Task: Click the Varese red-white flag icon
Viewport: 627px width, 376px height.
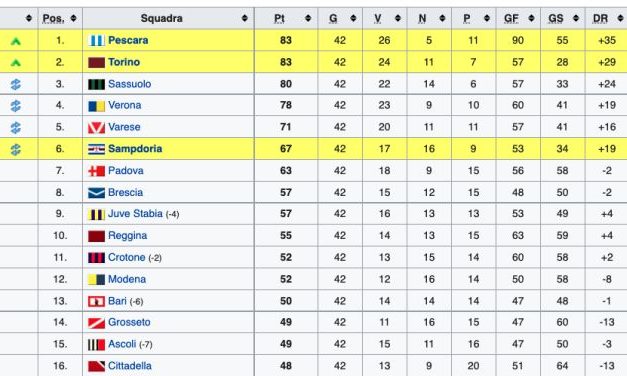Action: click(96, 128)
